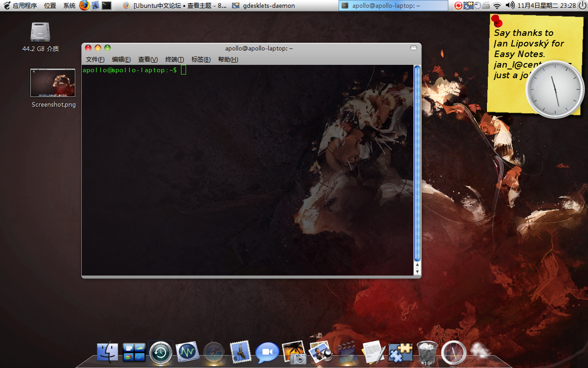Launch terminal from top panel launcher icon
This screenshot has width=588, height=368.
coord(107,6)
